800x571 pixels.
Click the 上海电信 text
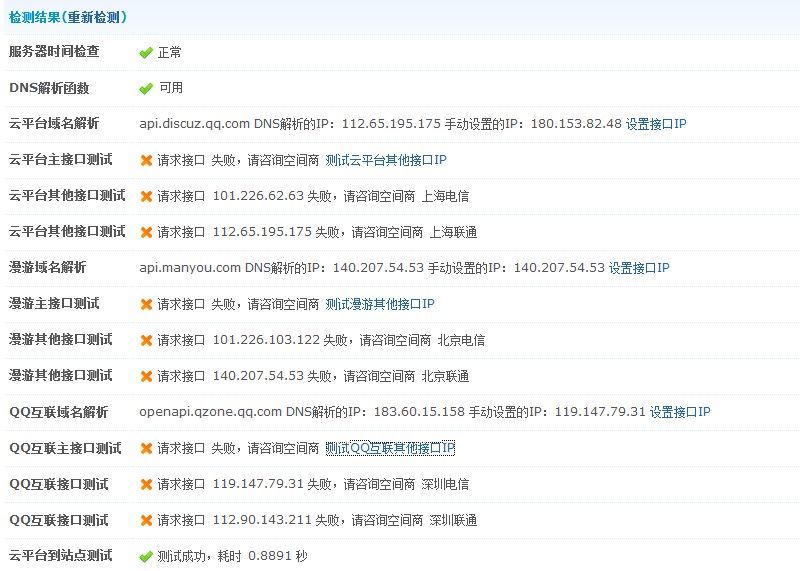click(445, 196)
